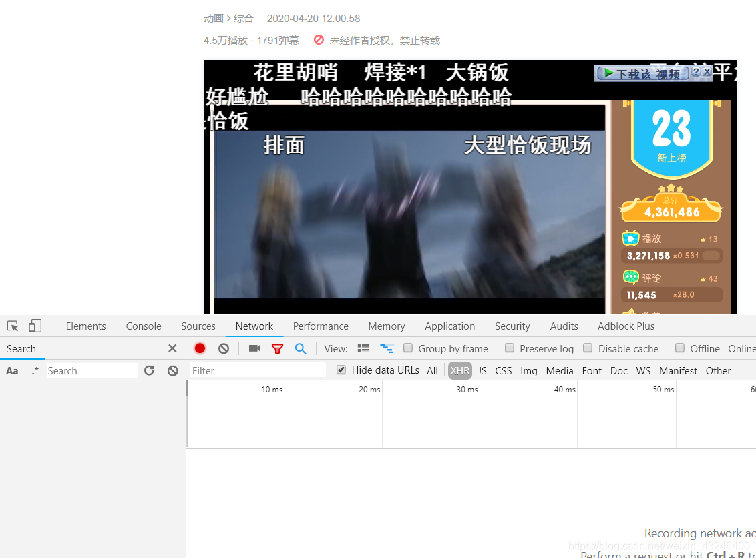Use large request rows view icon
Viewport: 756px width, 558px height.
(363, 348)
